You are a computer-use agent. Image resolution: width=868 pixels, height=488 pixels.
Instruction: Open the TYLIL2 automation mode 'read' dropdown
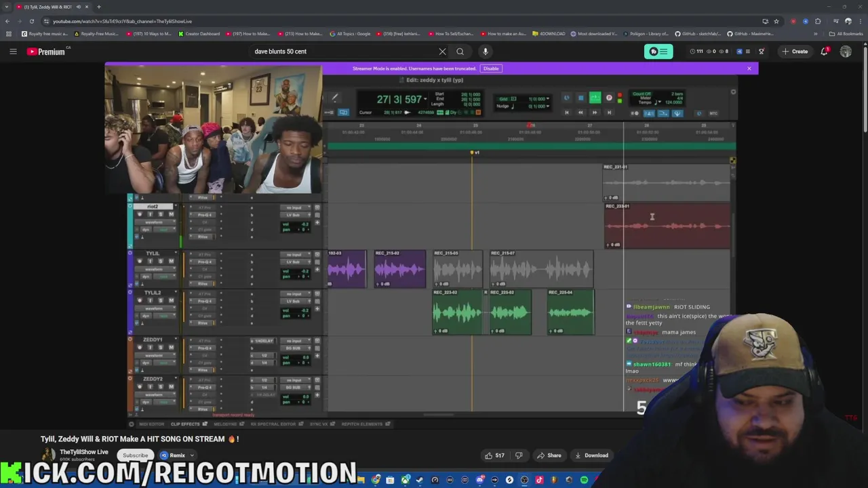(x=165, y=316)
